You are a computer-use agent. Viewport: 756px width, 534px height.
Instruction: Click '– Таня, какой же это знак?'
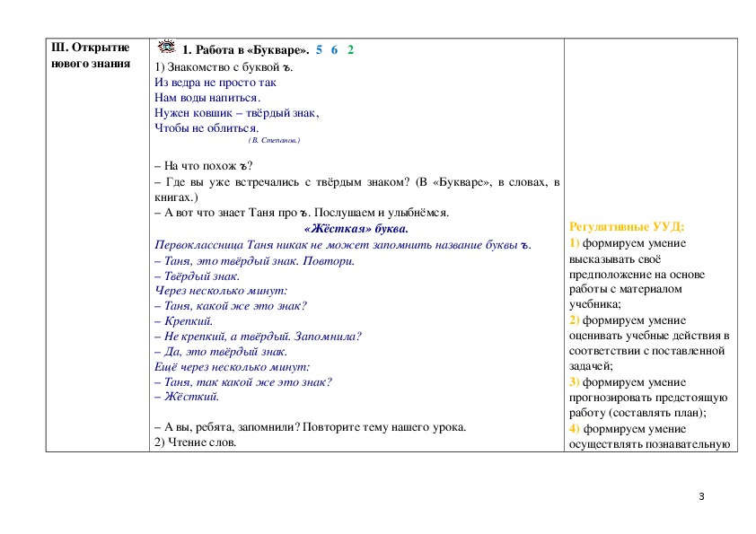pyautogui.click(x=231, y=306)
